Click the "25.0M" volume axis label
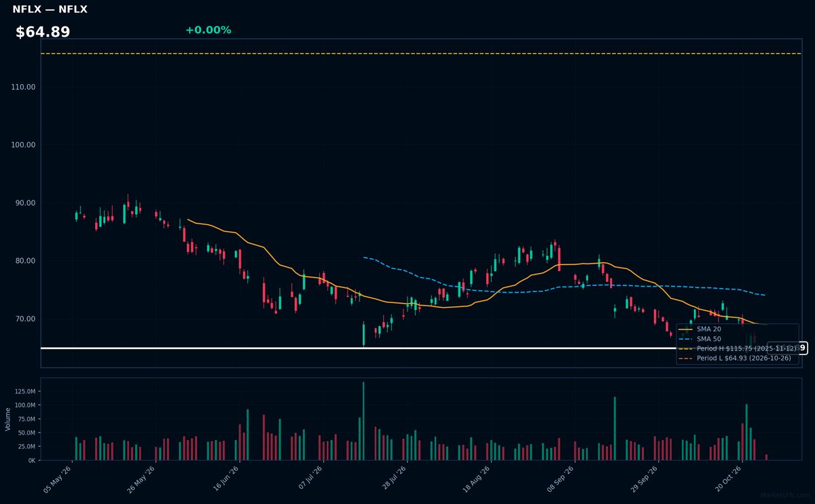This screenshot has height=504, width=815. coord(26,446)
